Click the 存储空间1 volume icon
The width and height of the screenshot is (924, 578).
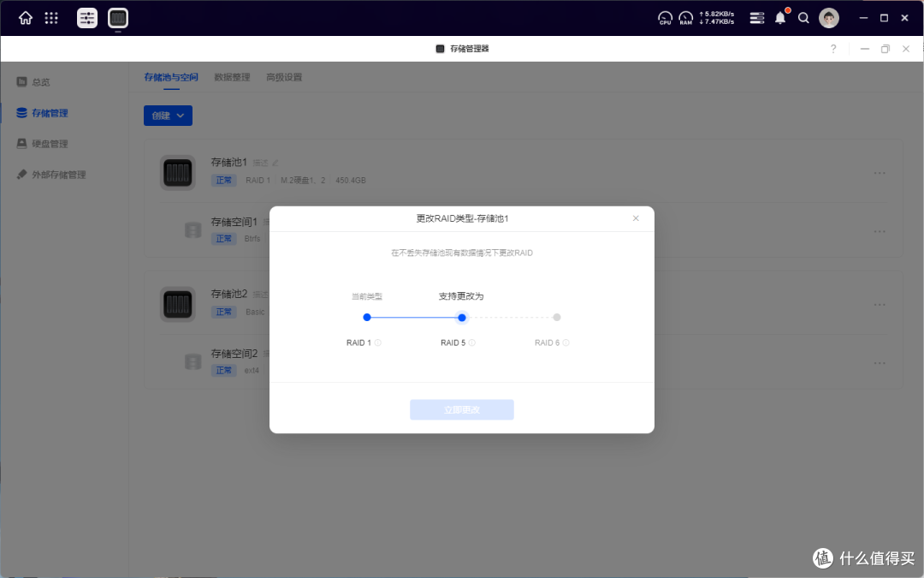tap(193, 230)
